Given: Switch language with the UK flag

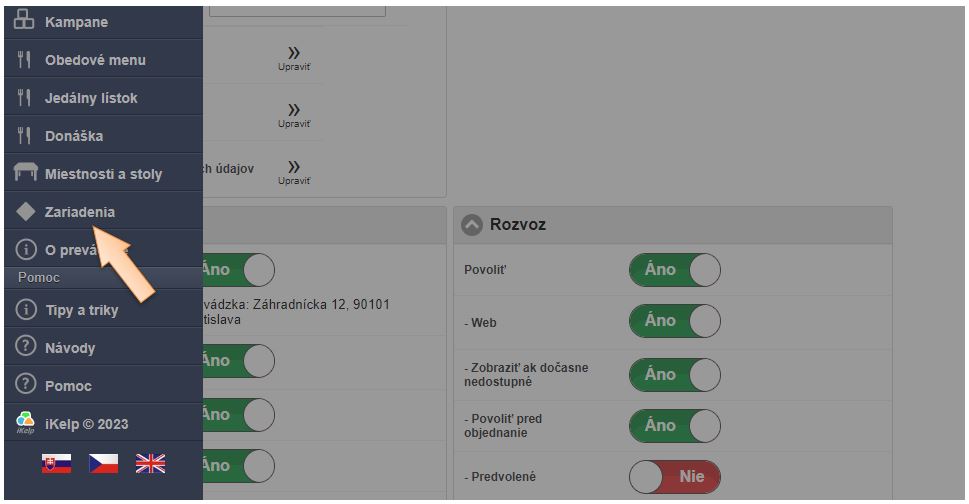Looking at the screenshot, I should point(150,463).
